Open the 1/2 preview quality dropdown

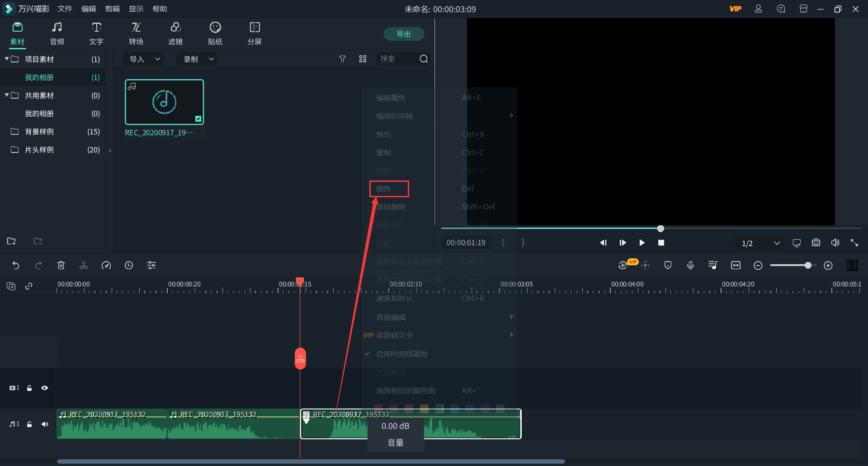click(x=760, y=243)
